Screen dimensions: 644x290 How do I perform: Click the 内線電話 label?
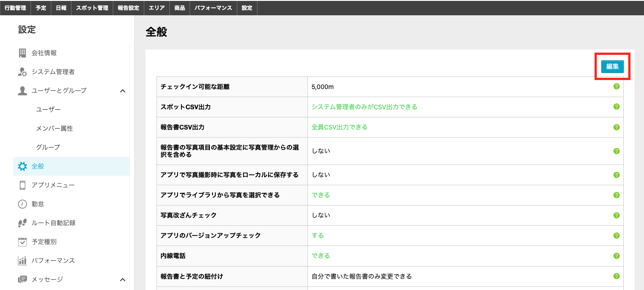[173, 256]
